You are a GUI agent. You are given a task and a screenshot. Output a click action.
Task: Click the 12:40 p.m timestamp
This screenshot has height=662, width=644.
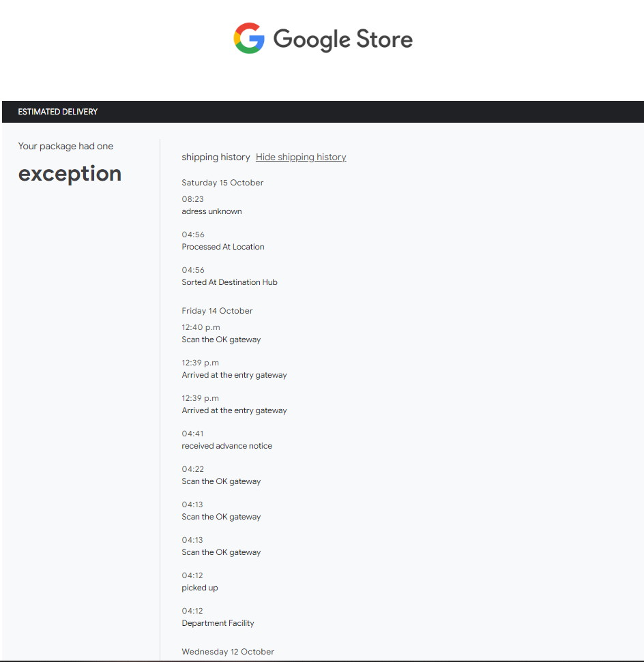(201, 327)
